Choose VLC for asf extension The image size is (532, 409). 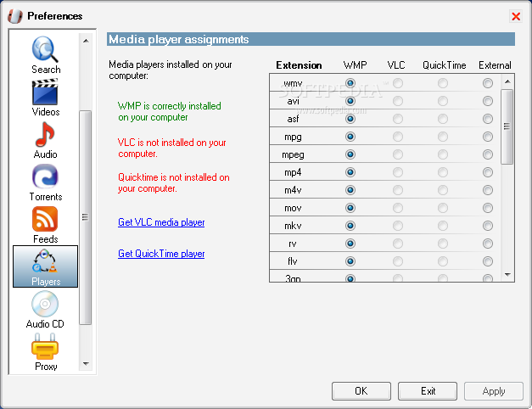(398, 119)
